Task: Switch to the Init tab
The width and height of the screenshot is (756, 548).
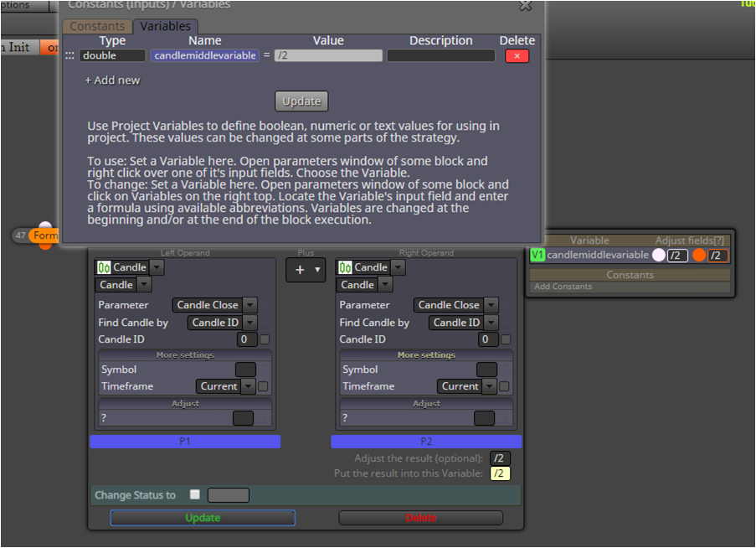Action: (18, 47)
